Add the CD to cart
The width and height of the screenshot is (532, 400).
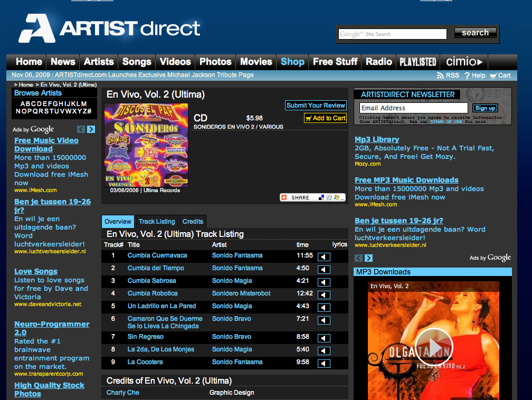[325, 118]
